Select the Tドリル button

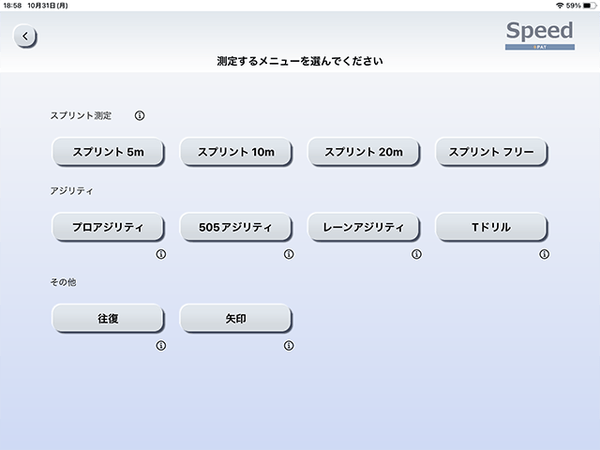coord(492,228)
